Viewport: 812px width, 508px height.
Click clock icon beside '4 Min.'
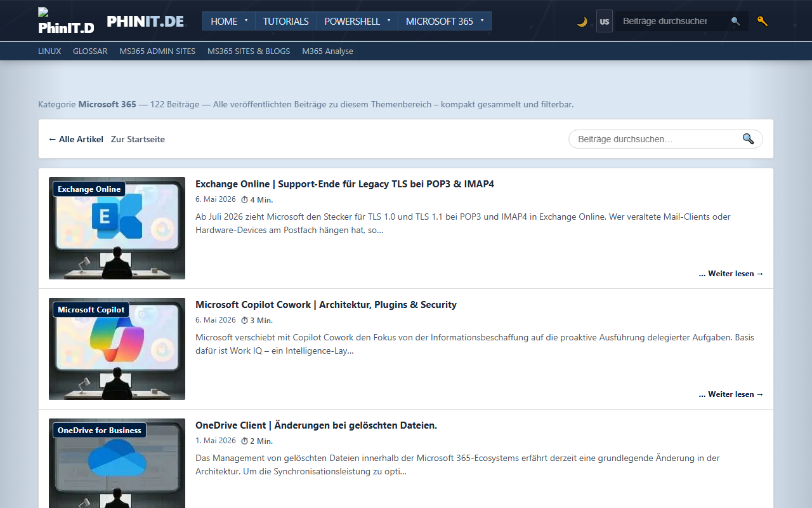(244, 199)
